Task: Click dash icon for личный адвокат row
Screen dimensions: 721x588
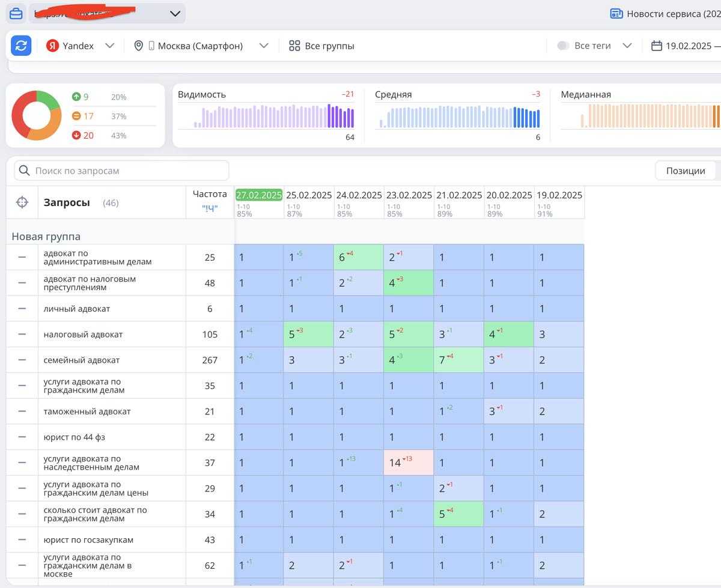Action: (x=22, y=308)
